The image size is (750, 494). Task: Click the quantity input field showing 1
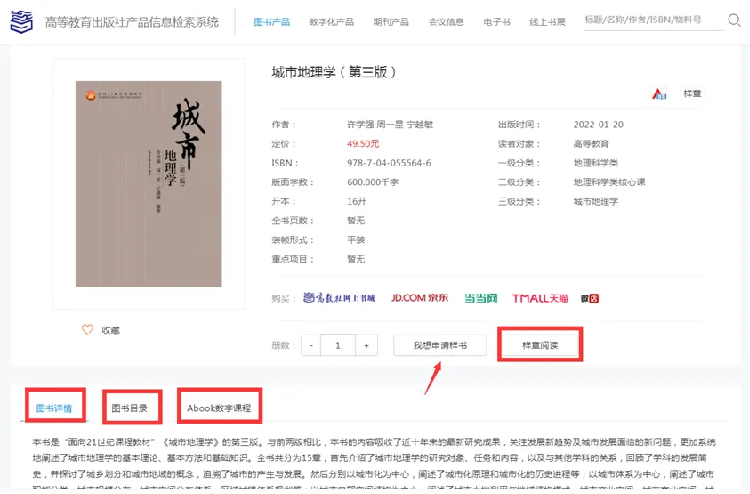(x=338, y=345)
